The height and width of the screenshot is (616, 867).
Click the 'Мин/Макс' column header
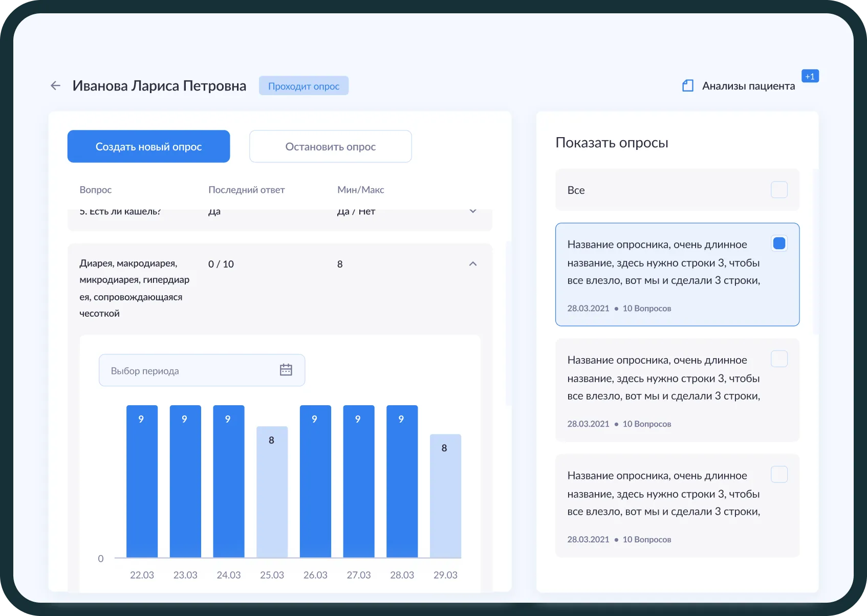(360, 190)
